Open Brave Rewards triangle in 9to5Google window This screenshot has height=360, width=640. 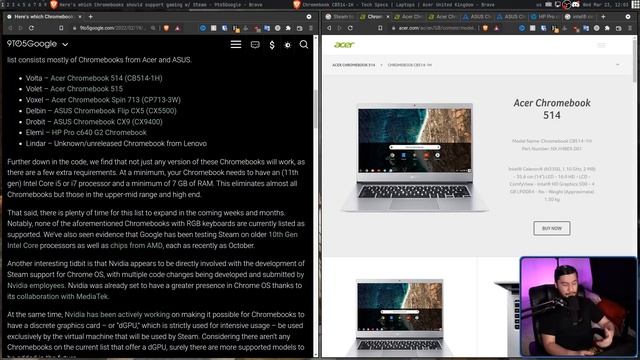pos(178,28)
